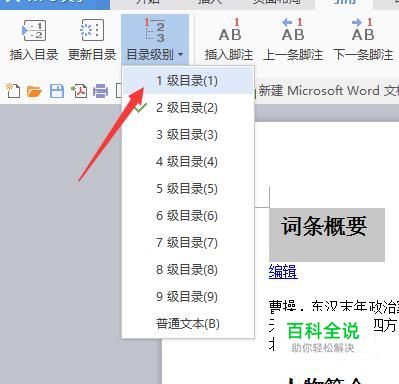The image size is (399, 384).
Task: Click the 编辑 hyperlink in the document
Action: point(283,271)
